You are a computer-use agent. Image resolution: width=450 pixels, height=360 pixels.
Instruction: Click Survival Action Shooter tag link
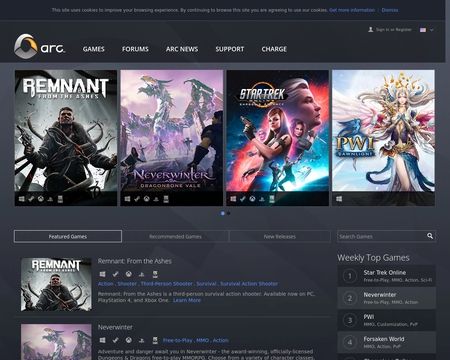pyautogui.click(x=249, y=284)
